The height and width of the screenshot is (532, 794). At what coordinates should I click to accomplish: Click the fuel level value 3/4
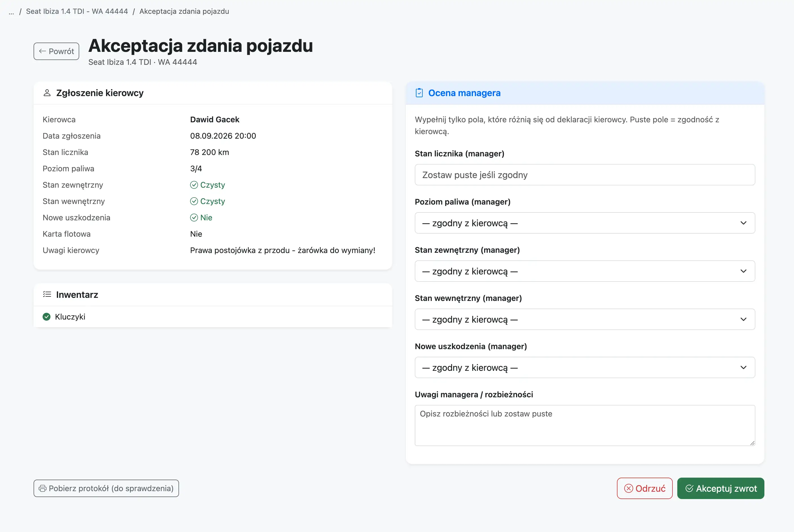(x=196, y=169)
